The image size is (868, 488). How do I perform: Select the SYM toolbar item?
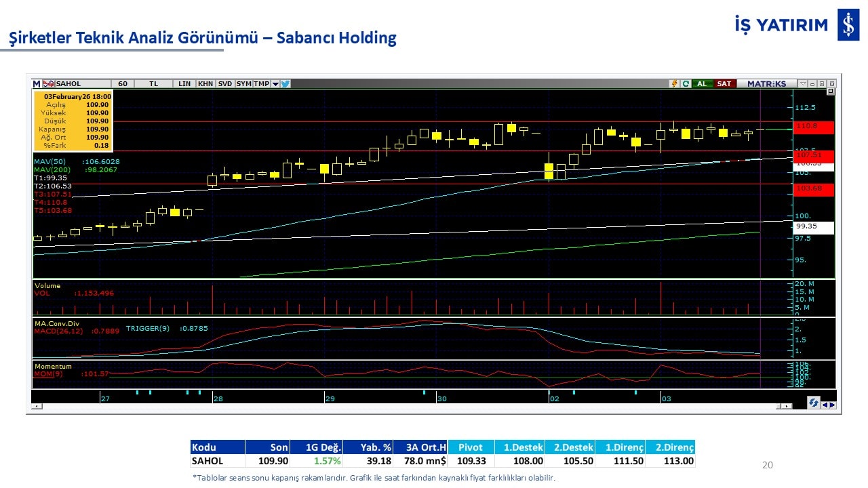coord(243,84)
